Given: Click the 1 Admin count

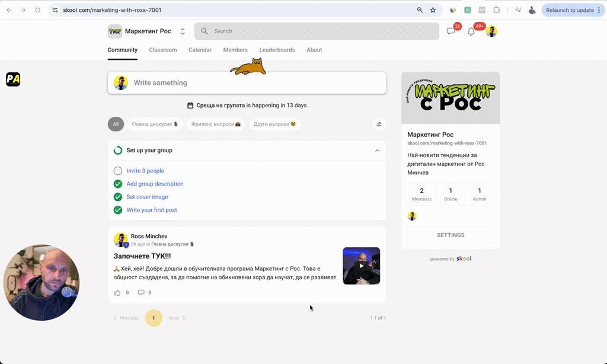Looking at the screenshot, I should [x=479, y=194].
